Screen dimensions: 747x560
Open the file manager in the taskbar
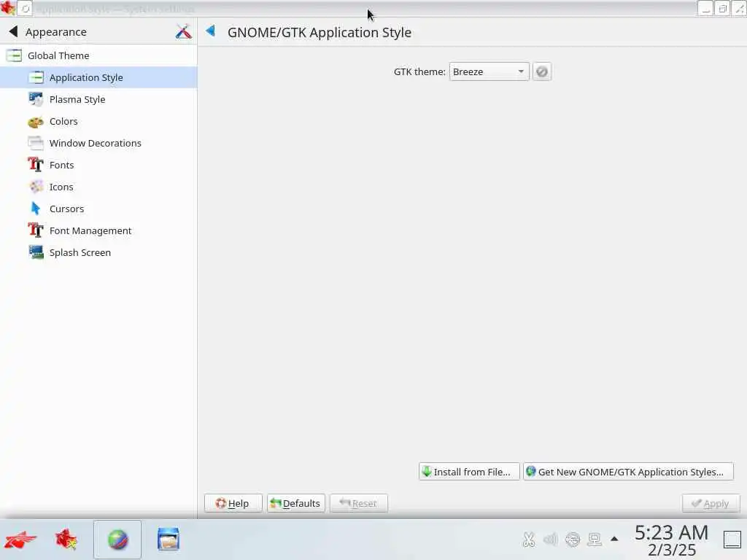(x=169, y=540)
